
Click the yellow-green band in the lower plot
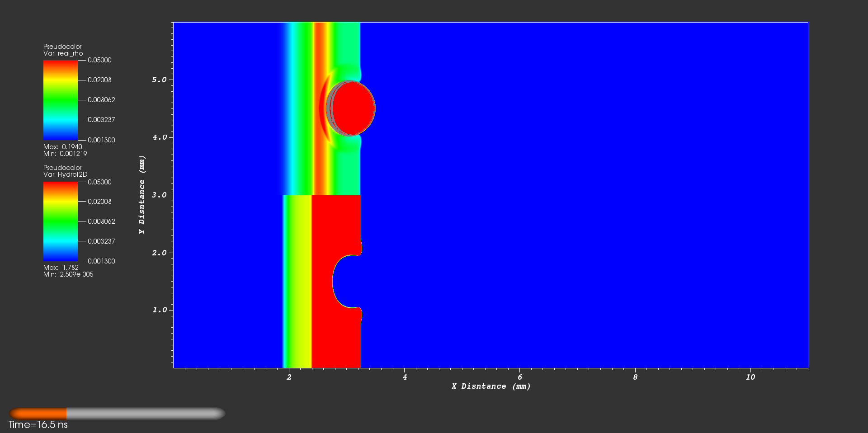coord(298,280)
